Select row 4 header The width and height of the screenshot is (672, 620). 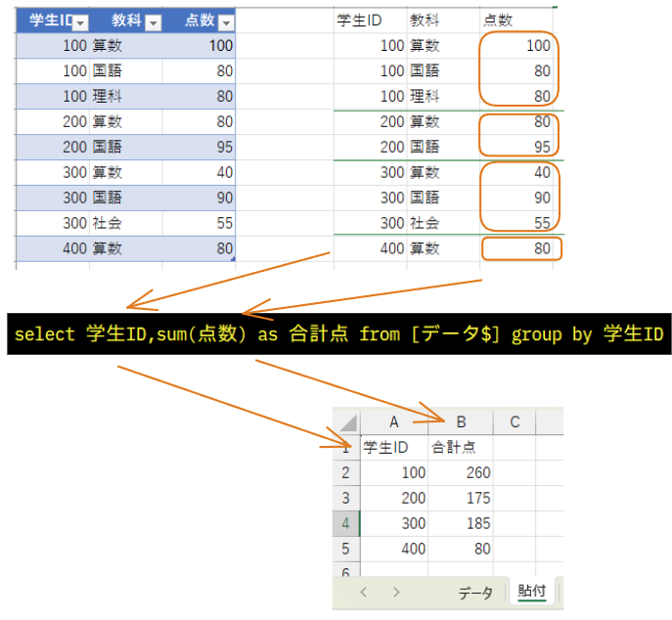pos(346,523)
